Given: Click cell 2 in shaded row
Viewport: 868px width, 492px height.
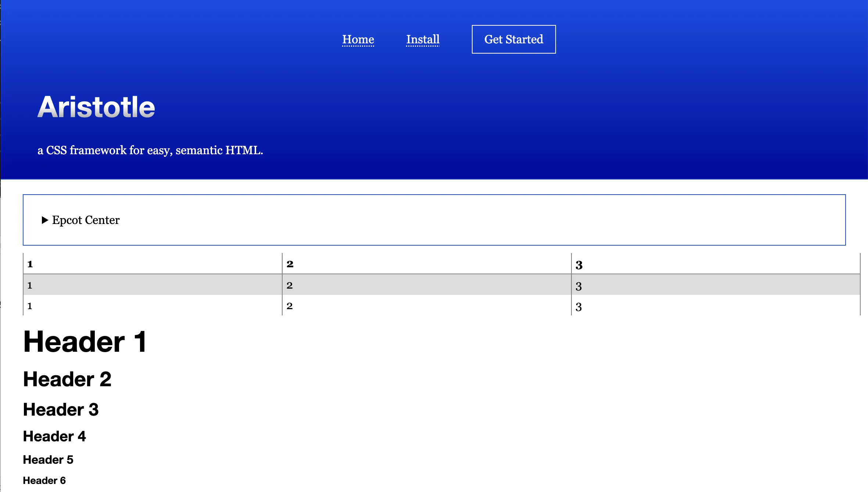Looking at the screenshot, I should click(x=290, y=285).
